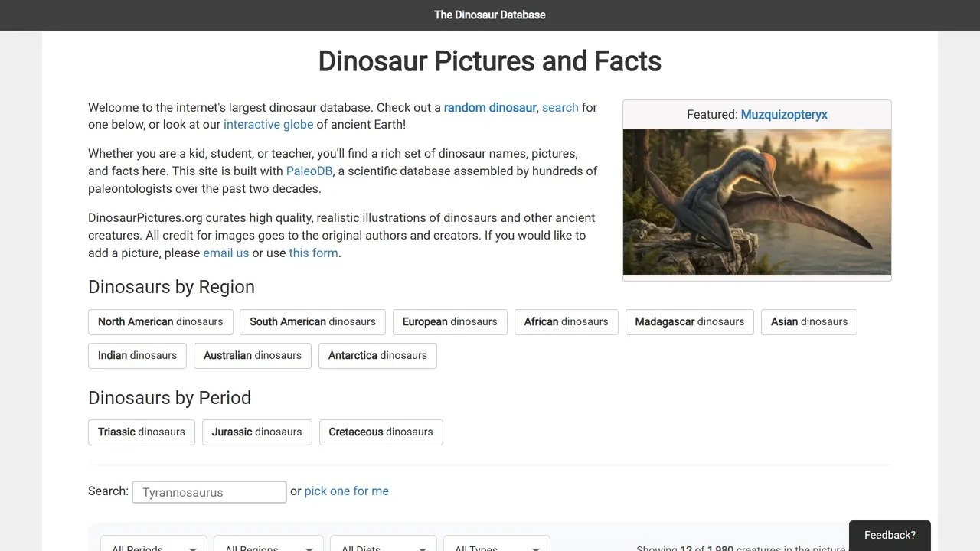Filter by Jurassic dinosaurs
This screenshot has height=551, width=980.
tap(257, 432)
